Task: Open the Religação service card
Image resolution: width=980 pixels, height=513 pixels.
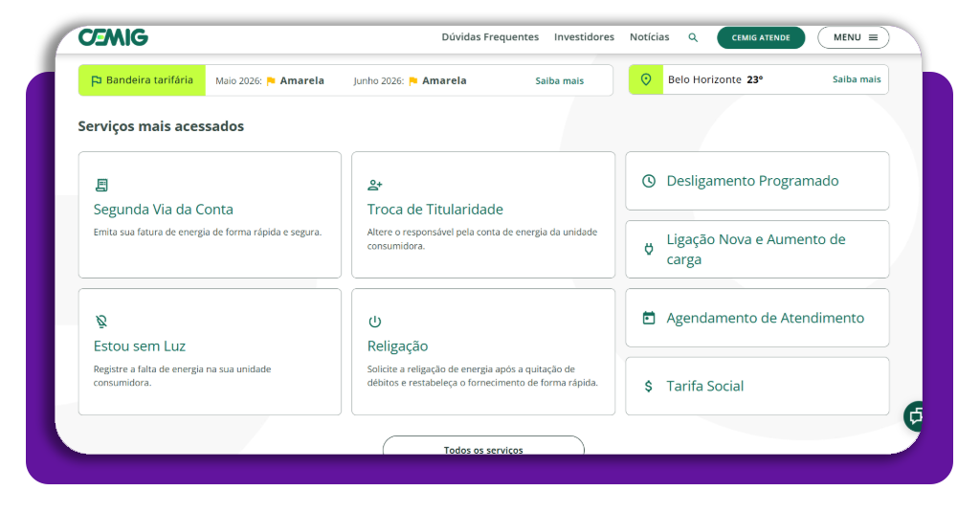Action: click(x=483, y=351)
